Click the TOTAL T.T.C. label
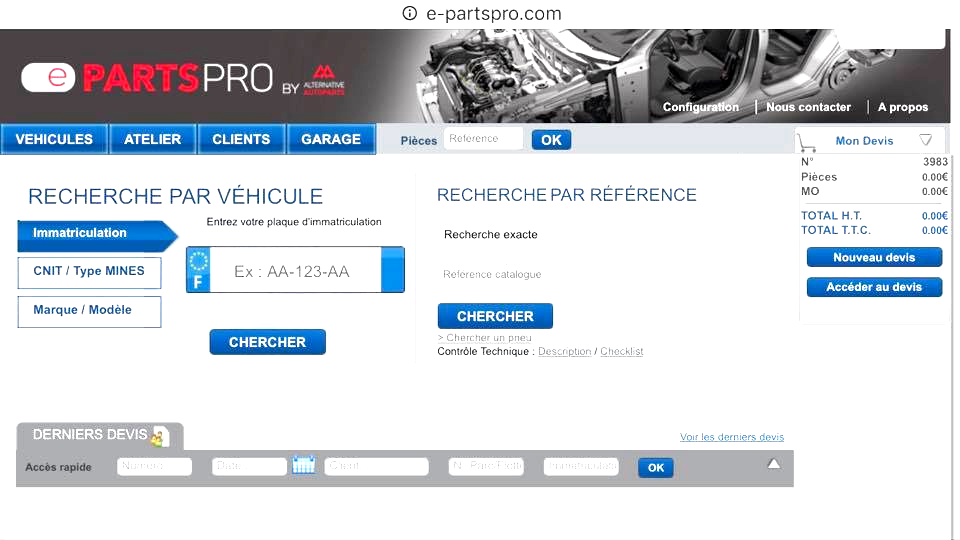Viewport: 960px width, 540px height. tap(836, 230)
